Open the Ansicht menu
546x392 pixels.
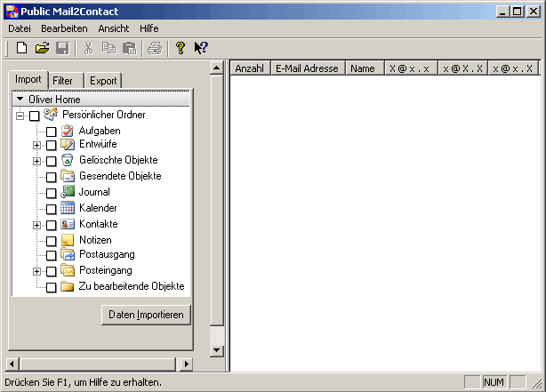click(x=114, y=28)
